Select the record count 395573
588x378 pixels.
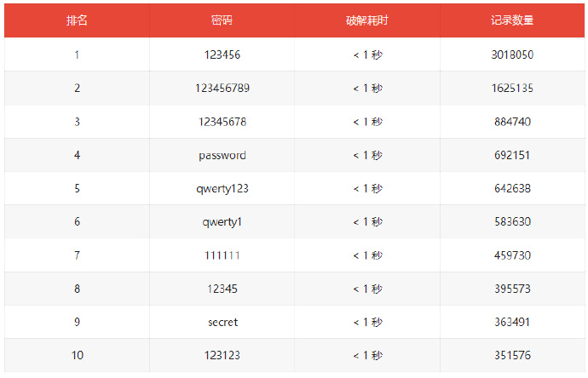point(512,289)
